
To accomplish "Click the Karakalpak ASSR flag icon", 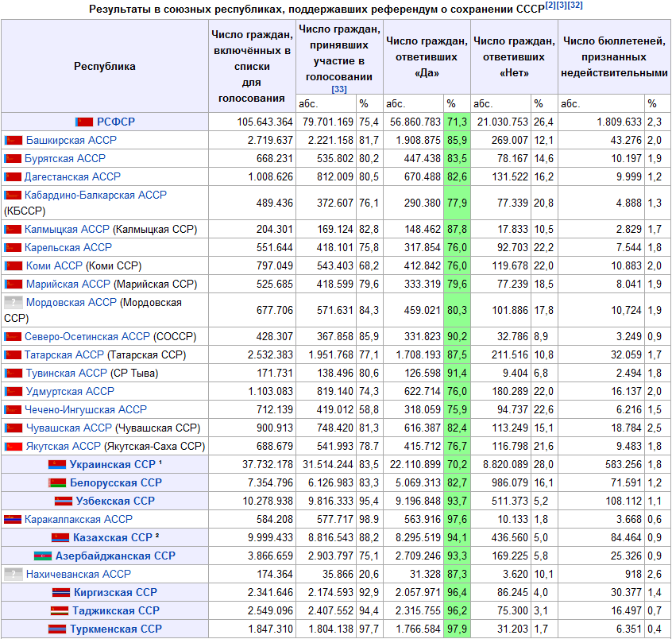I will pyautogui.click(x=13, y=519).
